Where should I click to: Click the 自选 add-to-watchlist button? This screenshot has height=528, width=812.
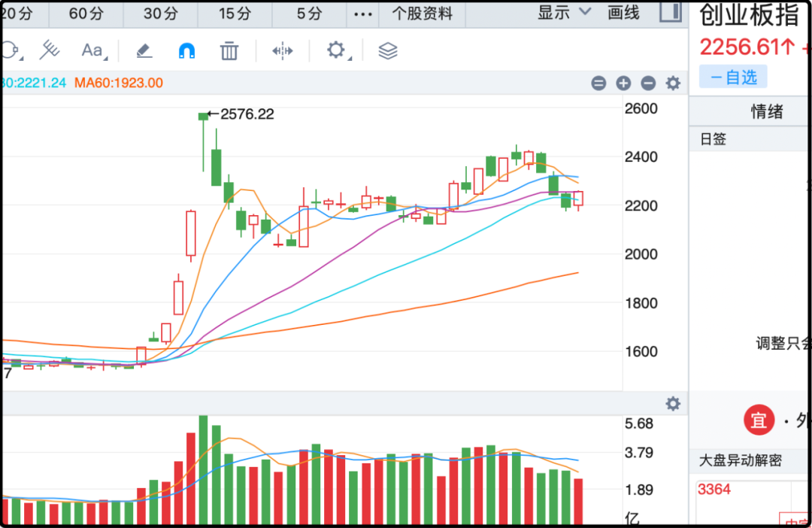click(733, 77)
